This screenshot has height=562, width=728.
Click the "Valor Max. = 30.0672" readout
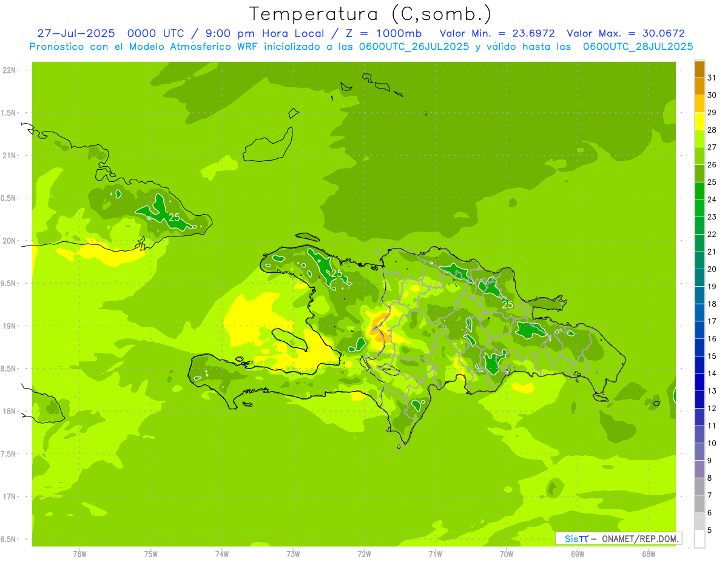[626, 33]
